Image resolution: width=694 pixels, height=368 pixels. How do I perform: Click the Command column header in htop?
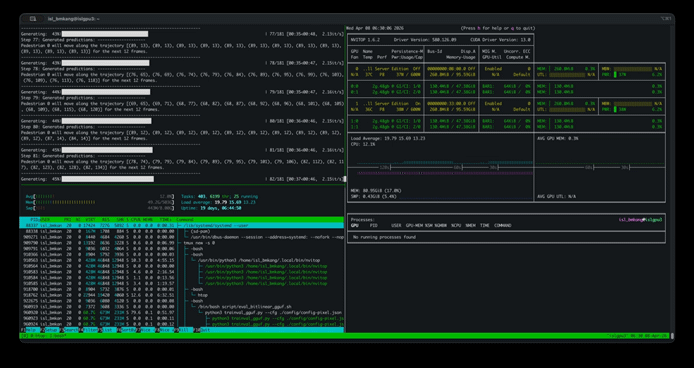pos(185,219)
